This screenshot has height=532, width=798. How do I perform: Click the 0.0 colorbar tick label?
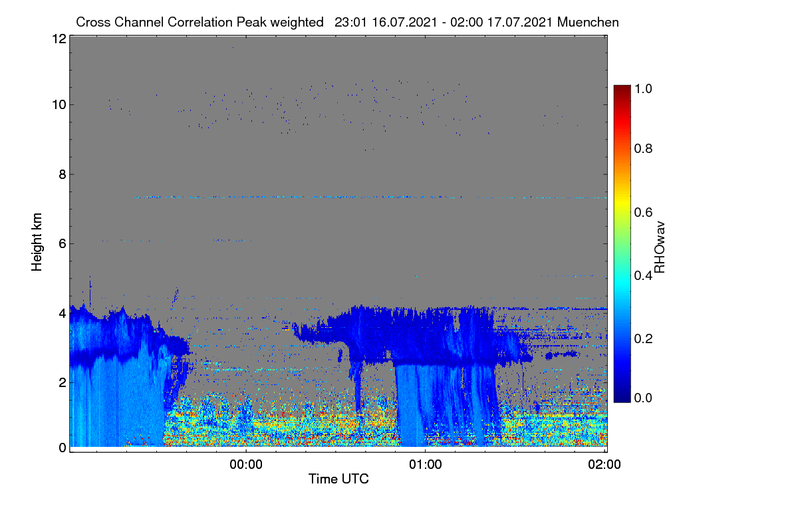click(643, 398)
